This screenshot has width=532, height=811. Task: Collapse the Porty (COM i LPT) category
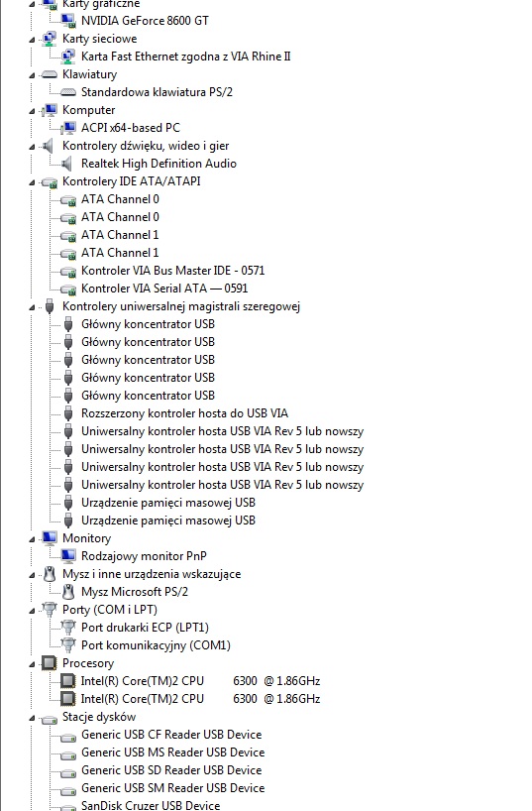pos(32,612)
